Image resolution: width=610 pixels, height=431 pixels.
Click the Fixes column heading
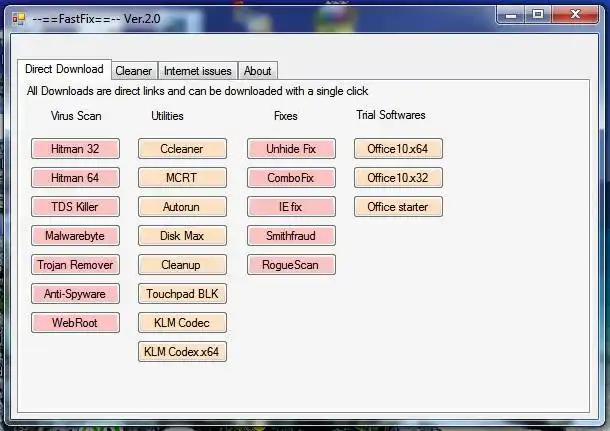[286, 116]
